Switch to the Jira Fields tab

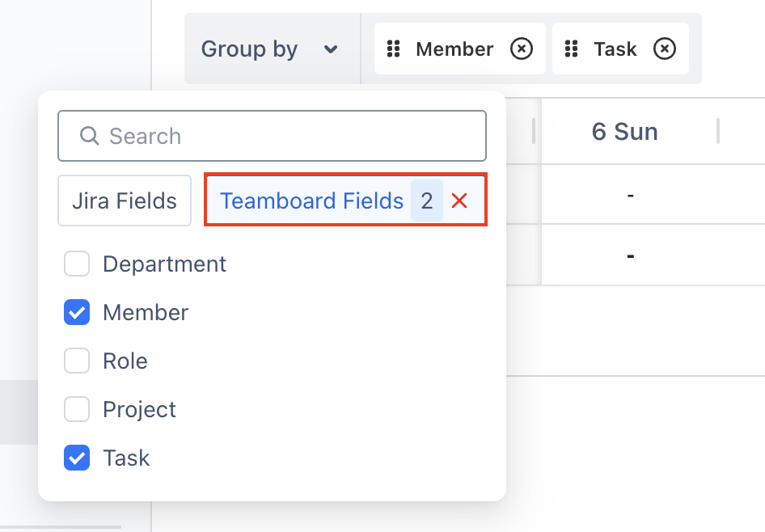coord(125,201)
